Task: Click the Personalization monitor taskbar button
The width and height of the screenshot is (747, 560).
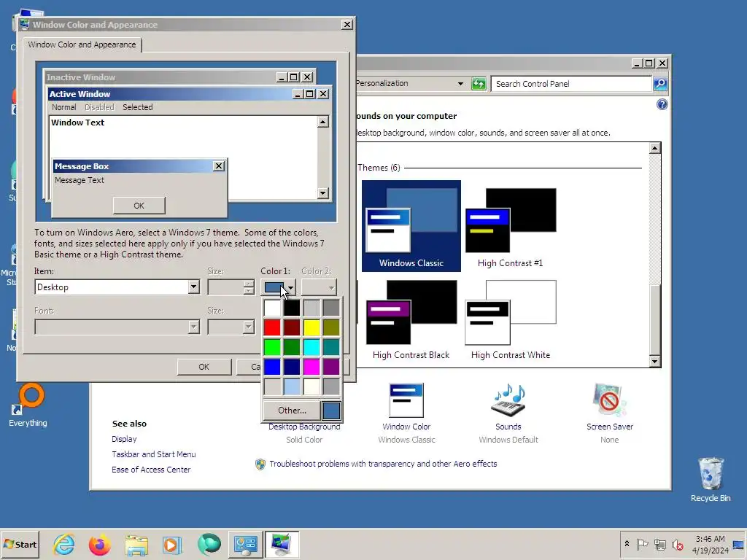Action: (x=282, y=544)
